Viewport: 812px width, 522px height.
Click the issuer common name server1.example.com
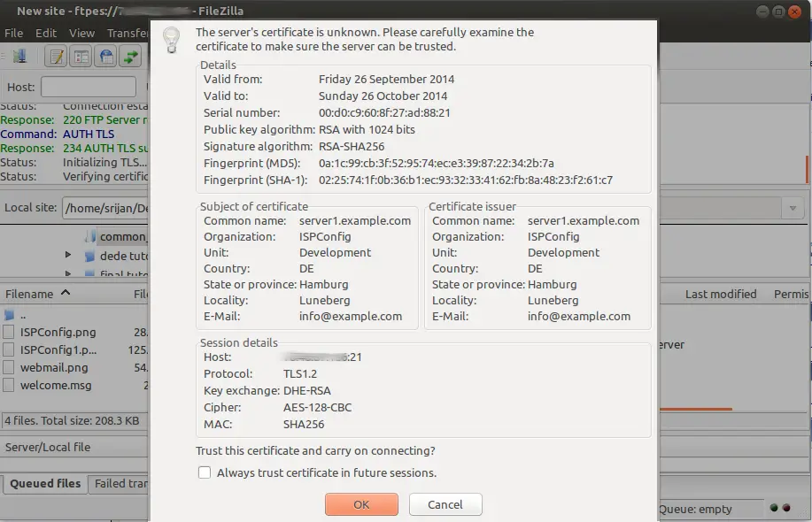coord(584,221)
